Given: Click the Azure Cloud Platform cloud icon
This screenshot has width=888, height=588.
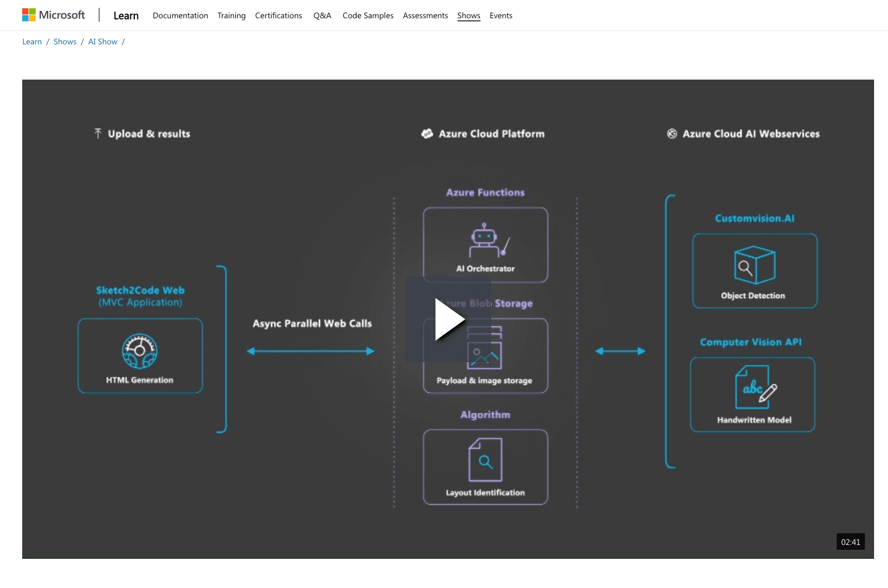Looking at the screenshot, I should (427, 134).
